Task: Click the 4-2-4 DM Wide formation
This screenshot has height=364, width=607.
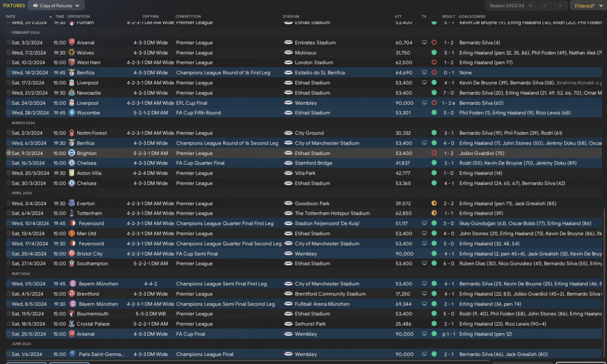Action: [x=150, y=173]
